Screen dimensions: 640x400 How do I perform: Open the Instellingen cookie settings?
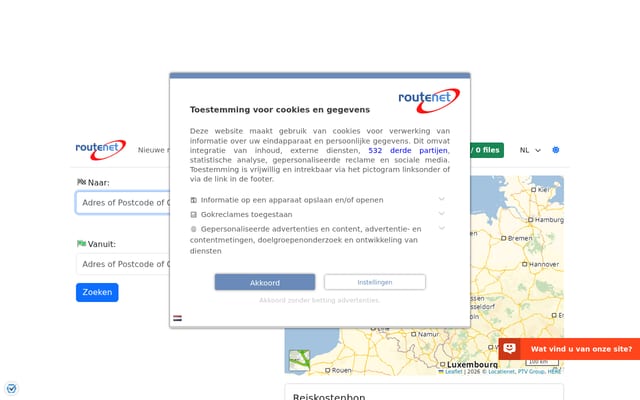coord(375,282)
